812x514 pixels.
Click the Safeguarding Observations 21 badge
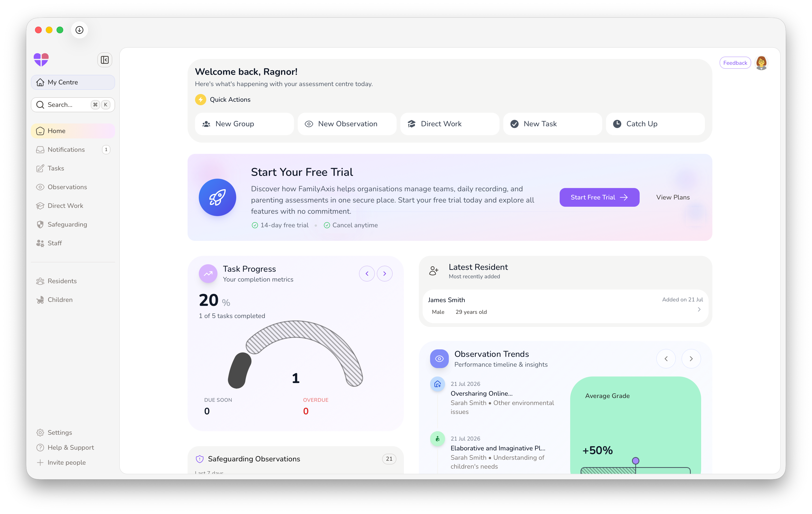click(389, 459)
